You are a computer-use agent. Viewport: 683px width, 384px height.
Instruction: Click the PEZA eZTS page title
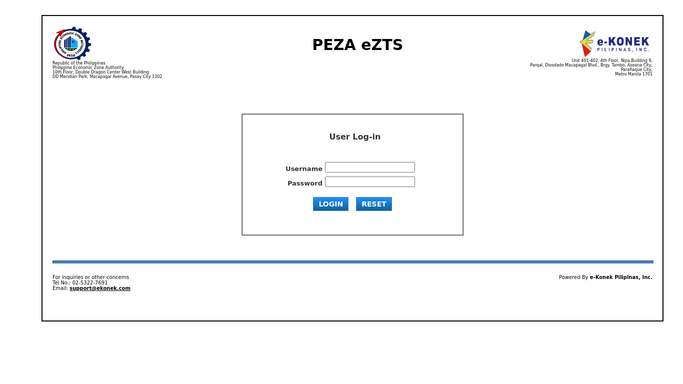click(358, 45)
